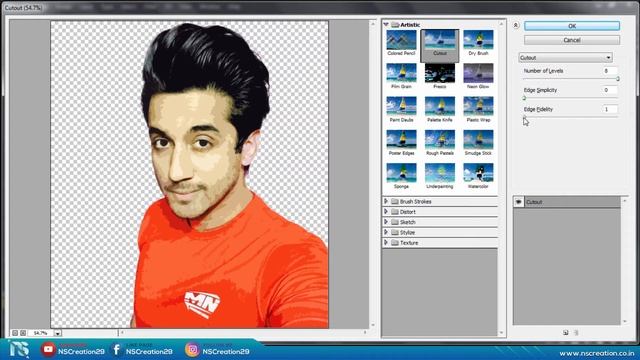Expand the Texture filter folder
This screenshot has height=360, width=640.
[386, 242]
